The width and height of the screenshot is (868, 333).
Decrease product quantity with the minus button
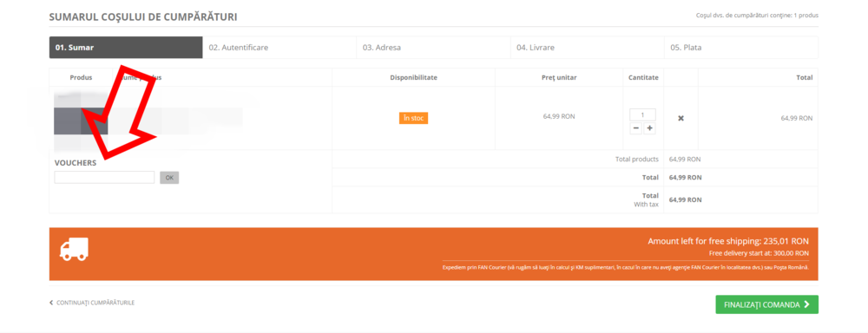point(636,128)
